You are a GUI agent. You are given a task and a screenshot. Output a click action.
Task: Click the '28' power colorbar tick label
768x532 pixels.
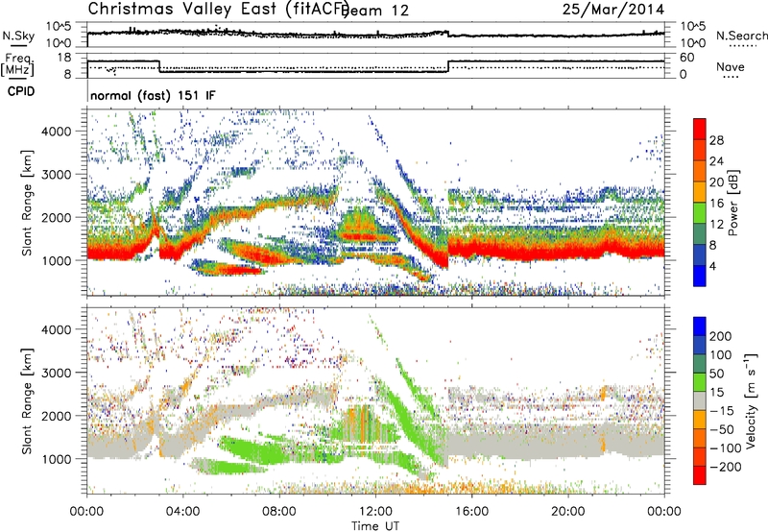pyautogui.click(x=716, y=140)
